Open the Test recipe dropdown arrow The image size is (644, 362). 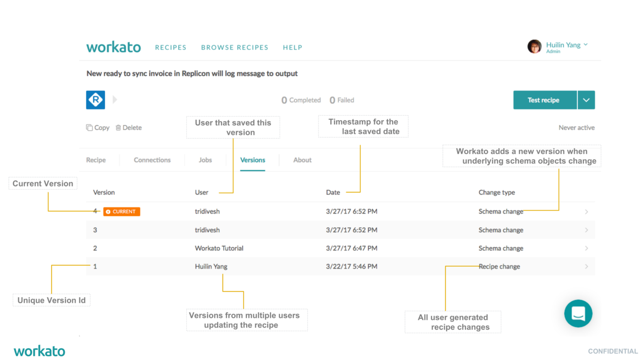tap(586, 100)
